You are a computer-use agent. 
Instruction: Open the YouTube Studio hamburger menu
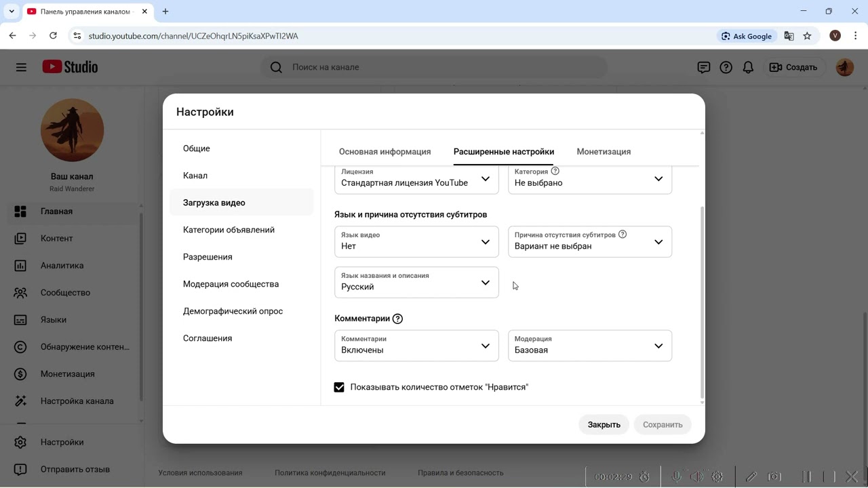coord(21,67)
